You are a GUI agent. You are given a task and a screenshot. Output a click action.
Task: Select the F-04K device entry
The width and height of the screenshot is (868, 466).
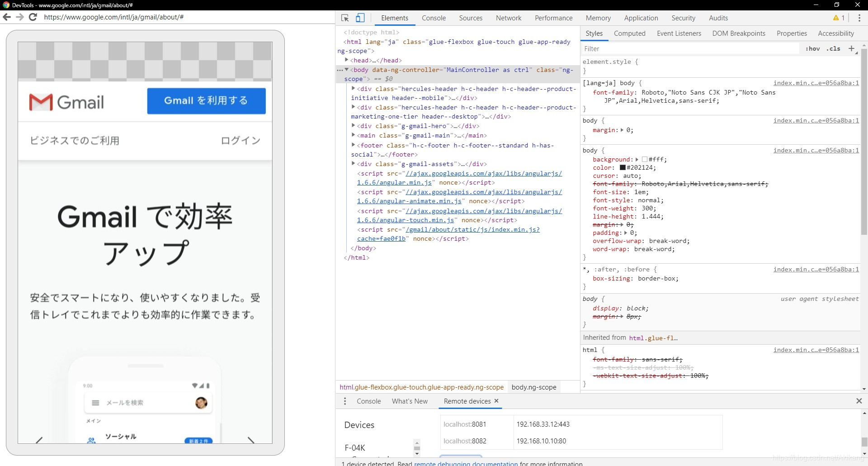355,447
